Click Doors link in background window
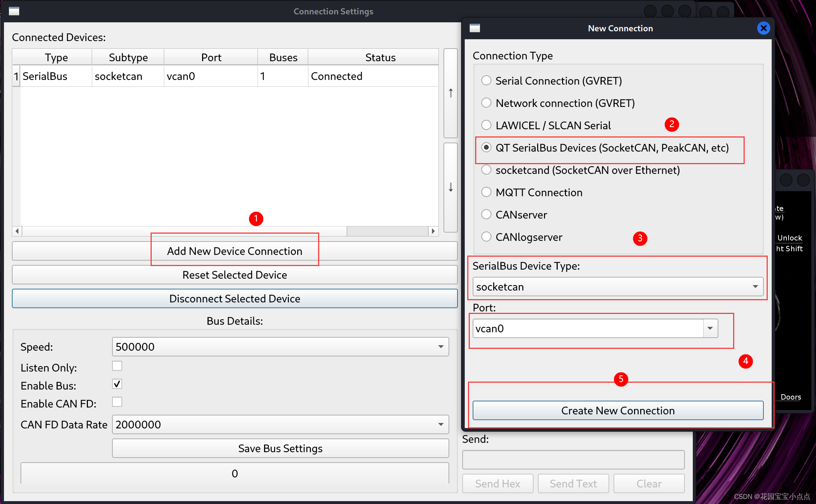The height and width of the screenshot is (504, 816). click(791, 397)
